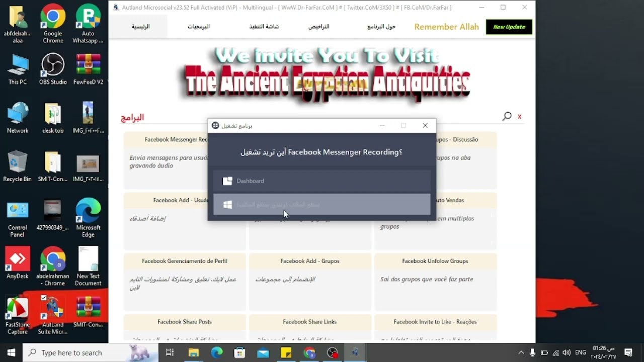Click 'Sai dos grupos que você faz parte'

(427, 279)
